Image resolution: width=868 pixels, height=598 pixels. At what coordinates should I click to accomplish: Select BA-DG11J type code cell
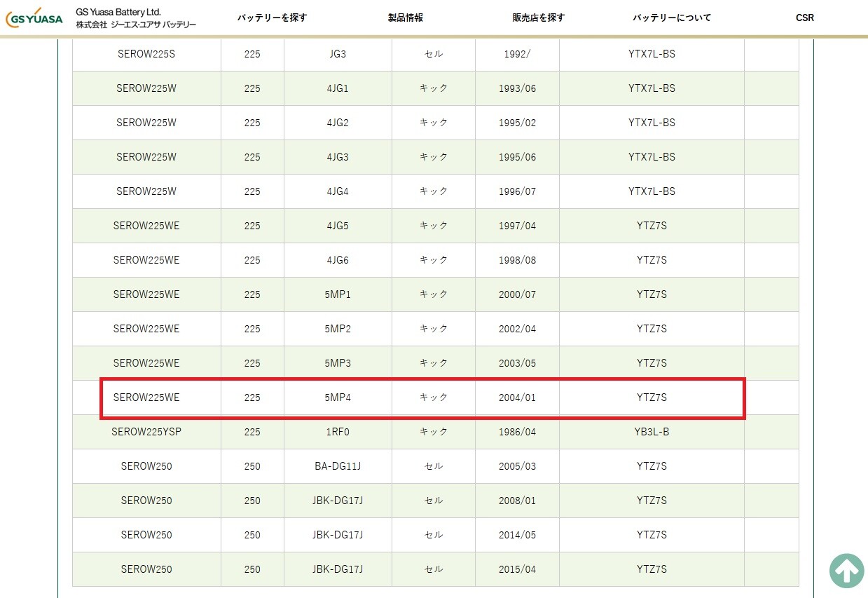click(x=338, y=466)
